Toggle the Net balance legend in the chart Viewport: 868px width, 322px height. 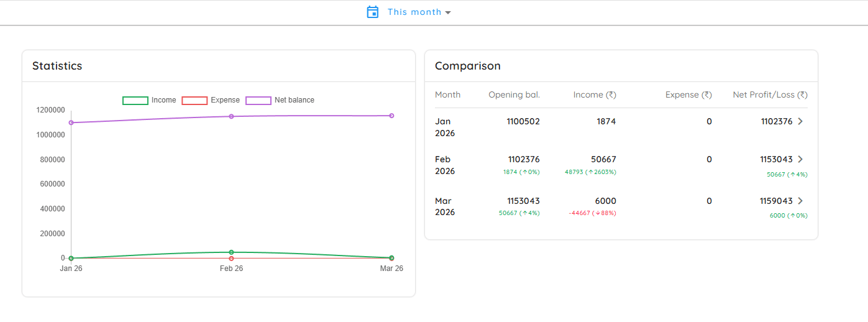tap(280, 100)
